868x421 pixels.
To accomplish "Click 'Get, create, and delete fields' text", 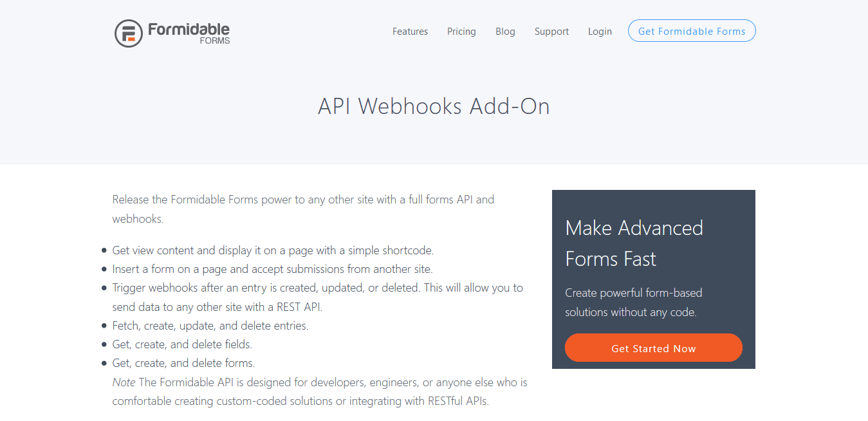I will [x=182, y=344].
